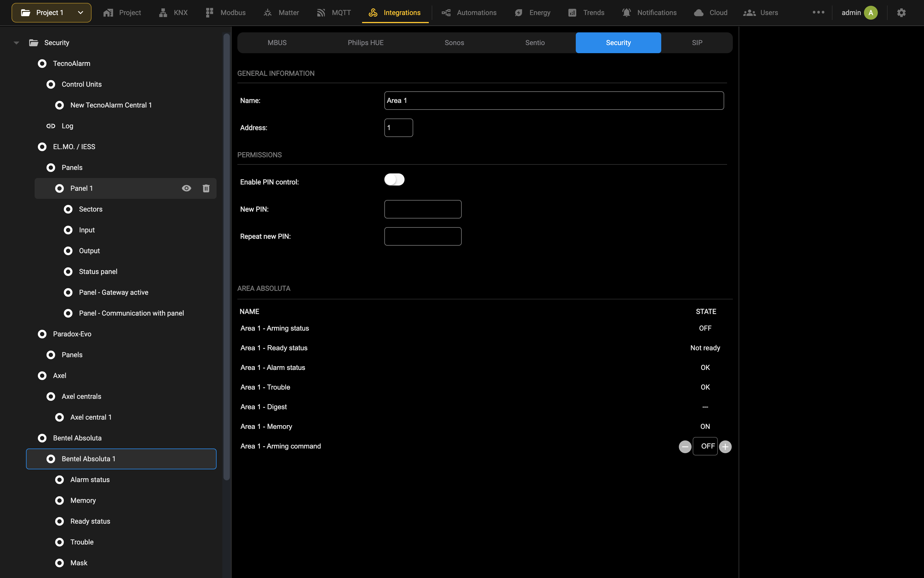The height and width of the screenshot is (578, 924).
Task: Go to the Automations section
Action: click(469, 13)
